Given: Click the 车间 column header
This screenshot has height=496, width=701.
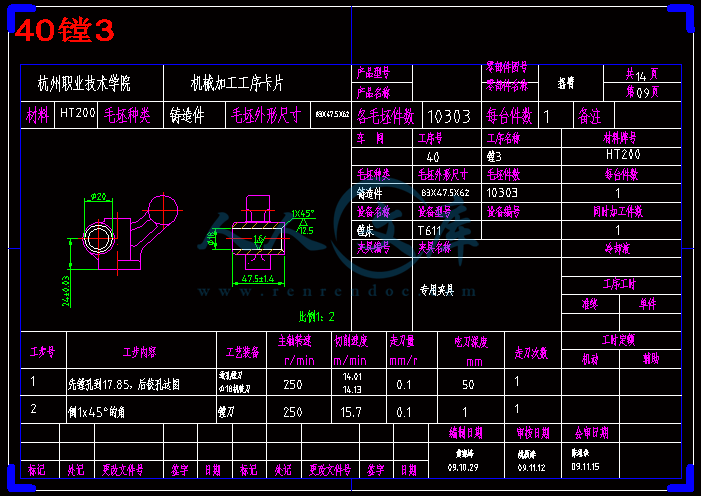Looking at the screenshot, I should tap(371, 138).
